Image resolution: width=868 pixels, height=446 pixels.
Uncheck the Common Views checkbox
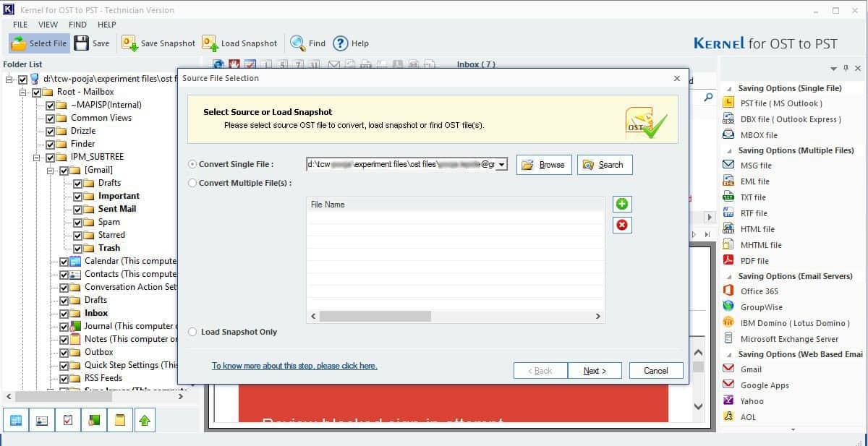50,119
